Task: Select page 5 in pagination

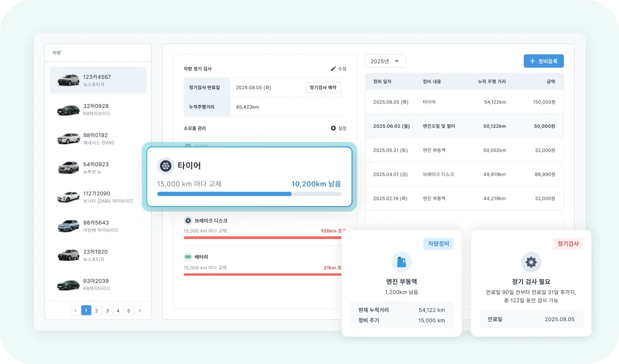Action: point(128,310)
